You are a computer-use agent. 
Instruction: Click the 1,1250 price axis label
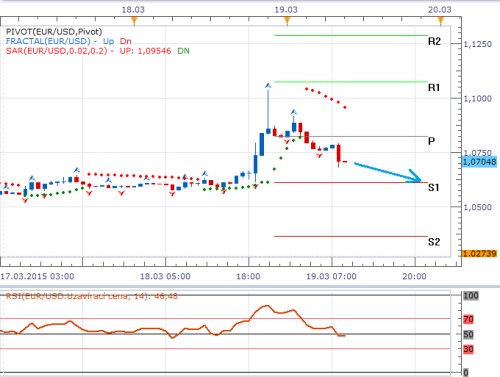click(x=478, y=44)
